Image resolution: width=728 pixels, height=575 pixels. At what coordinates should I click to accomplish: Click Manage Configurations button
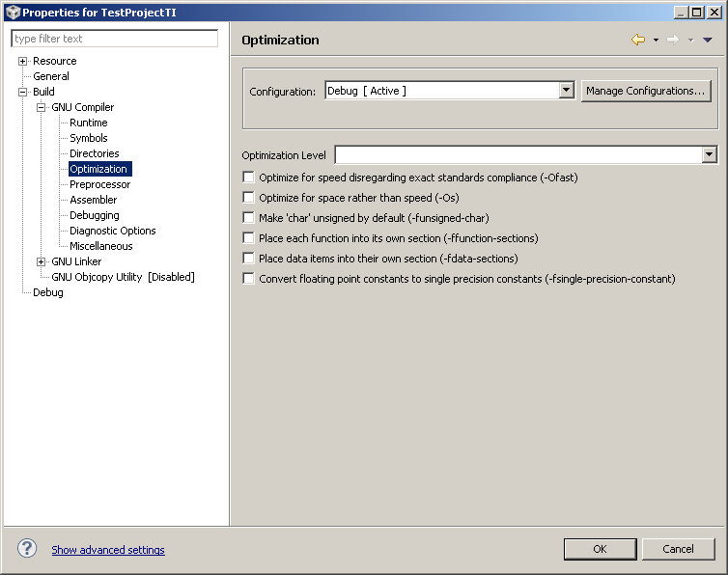[646, 91]
